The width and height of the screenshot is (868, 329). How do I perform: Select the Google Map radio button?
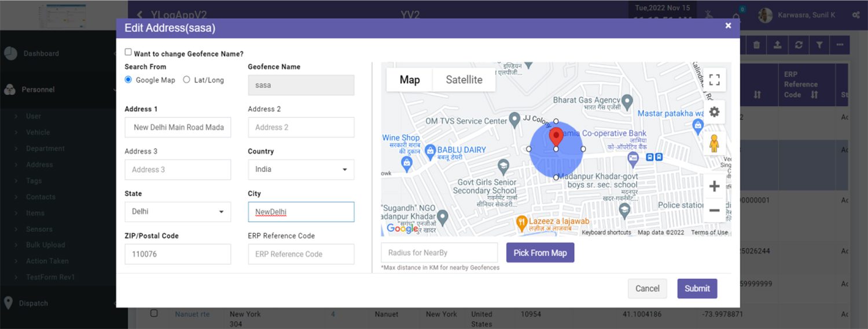click(128, 80)
